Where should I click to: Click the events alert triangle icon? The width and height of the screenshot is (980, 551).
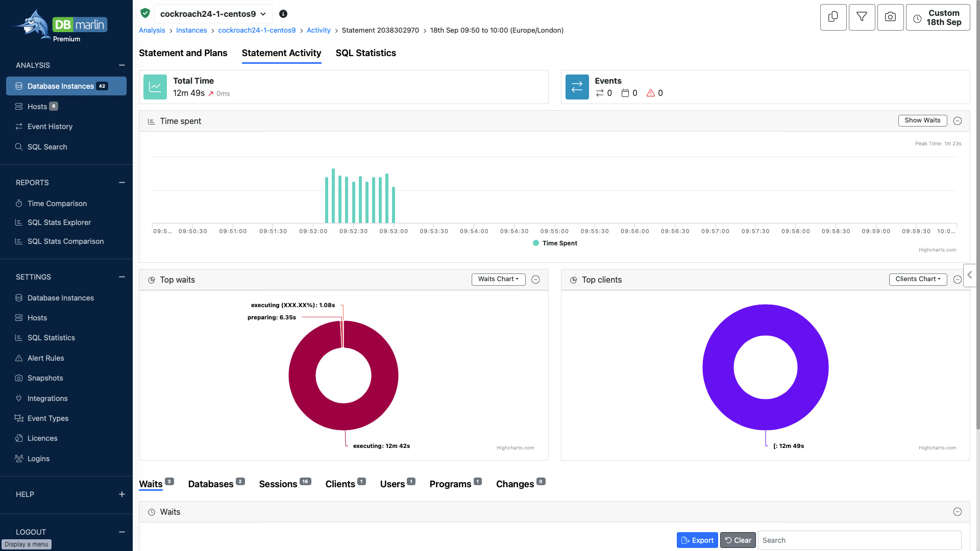click(650, 93)
